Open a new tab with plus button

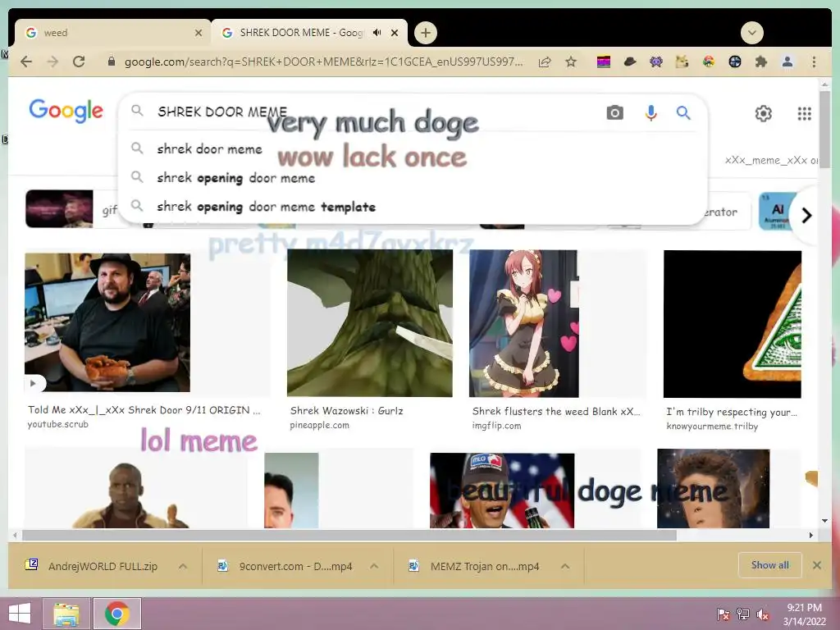pos(426,33)
